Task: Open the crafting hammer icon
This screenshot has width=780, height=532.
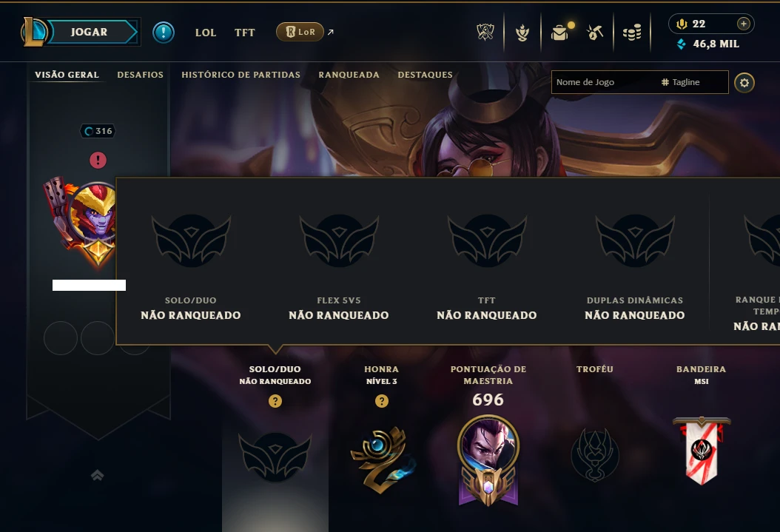Action: point(595,33)
